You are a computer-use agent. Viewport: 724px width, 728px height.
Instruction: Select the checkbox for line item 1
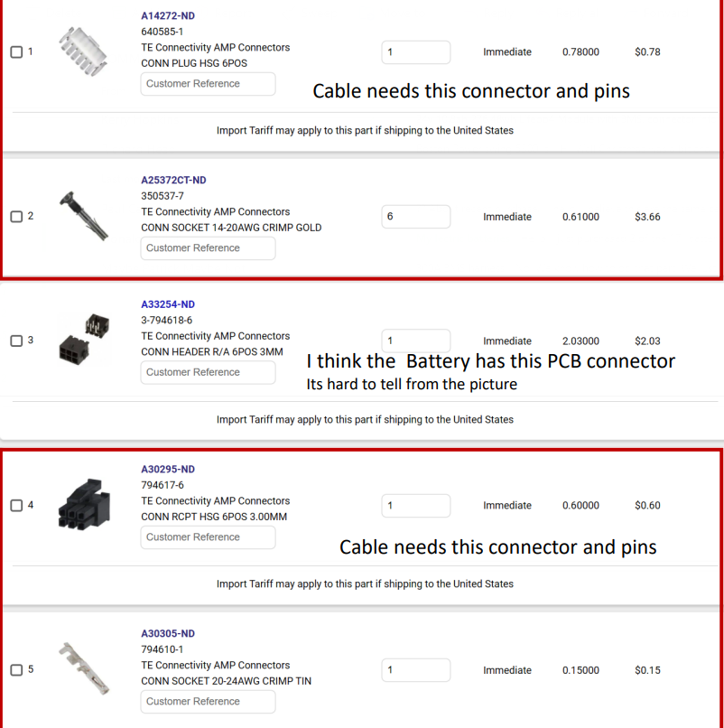(x=16, y=52)
